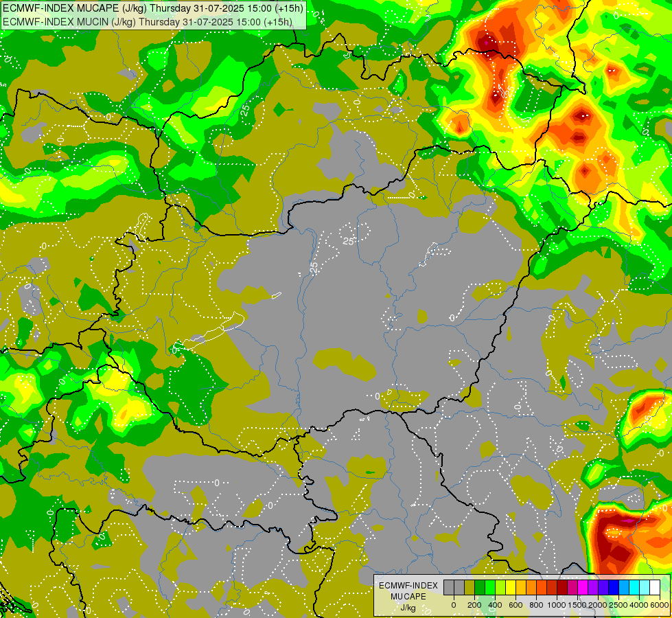This screenshot has width=672, height=618.
Task: Click the '400' legend scale value
Action: pos(495,605)
